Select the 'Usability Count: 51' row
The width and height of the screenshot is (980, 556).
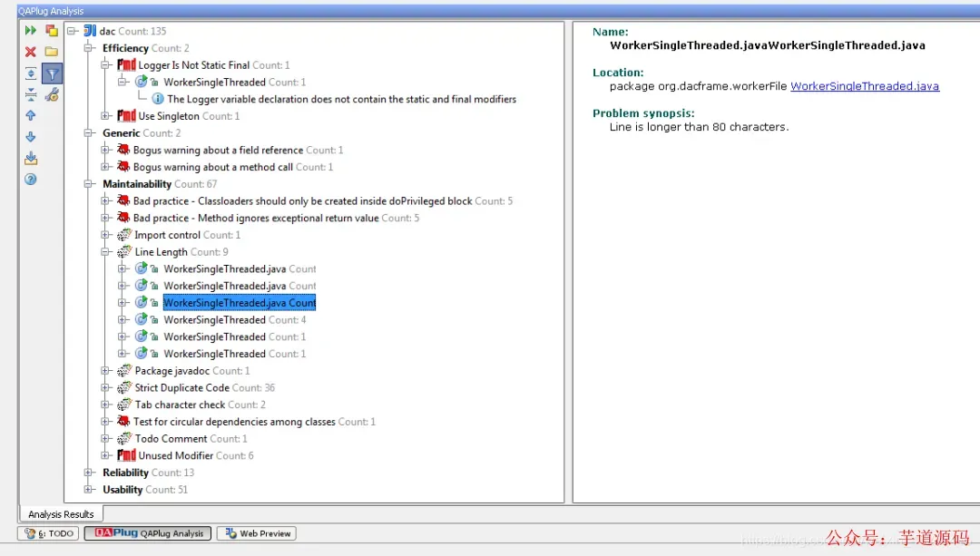(145, 489)
